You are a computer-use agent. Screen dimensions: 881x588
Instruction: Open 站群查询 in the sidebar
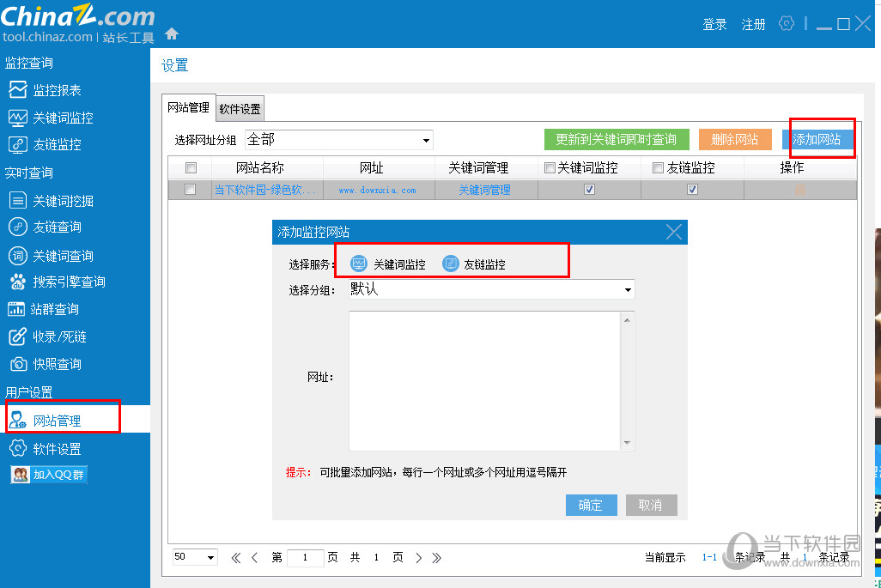[44, 309]
